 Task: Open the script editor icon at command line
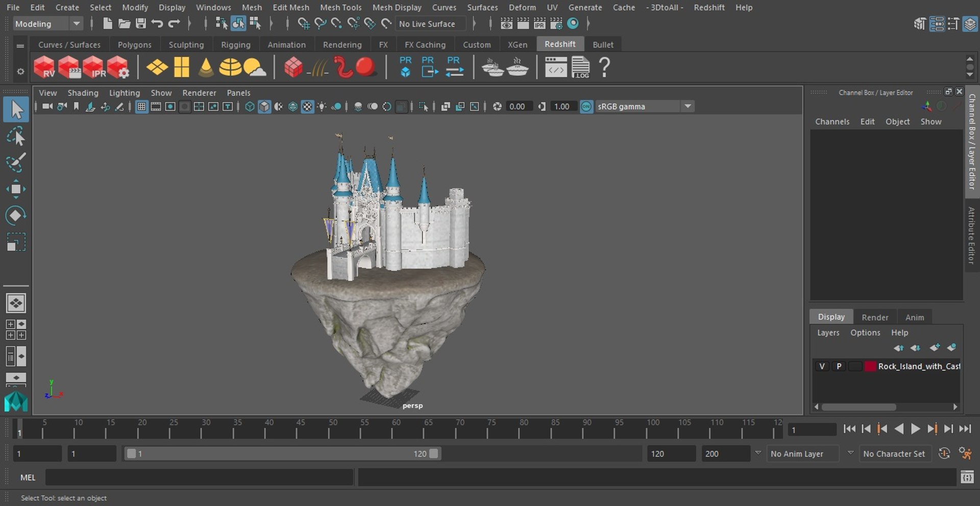(967, 477)
